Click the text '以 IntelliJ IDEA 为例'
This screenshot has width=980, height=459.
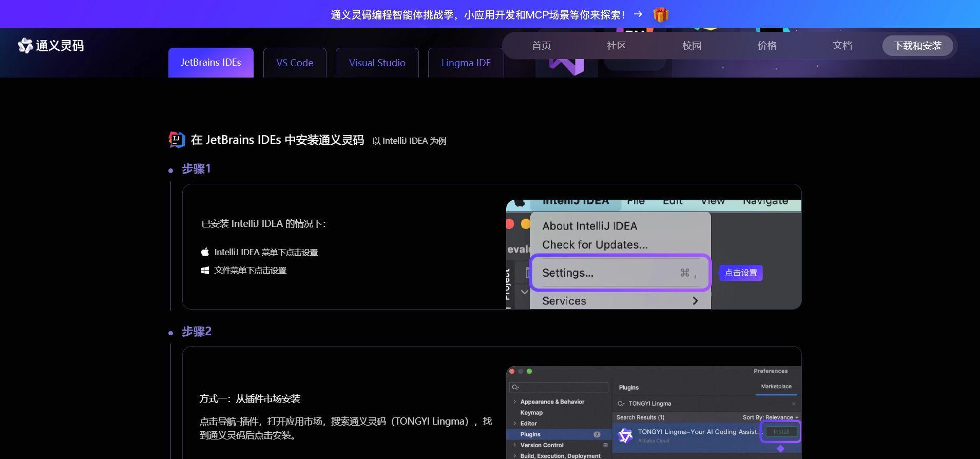point(409,141)
